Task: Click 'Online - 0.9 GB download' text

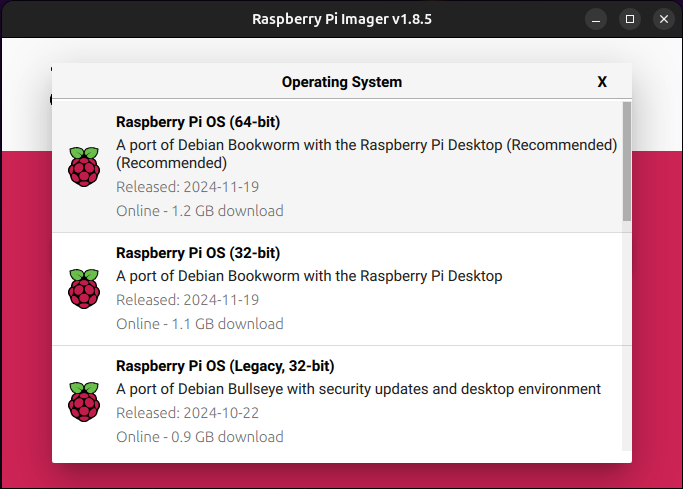Action: coord(199,437)
